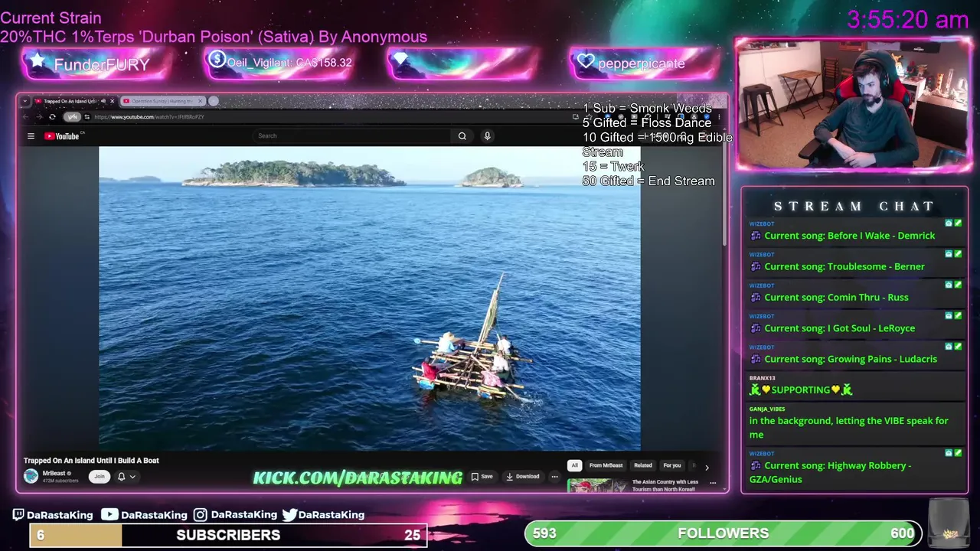Open a new browser tab with the plus button
The image size is (980, 551).
coord(214,101)
